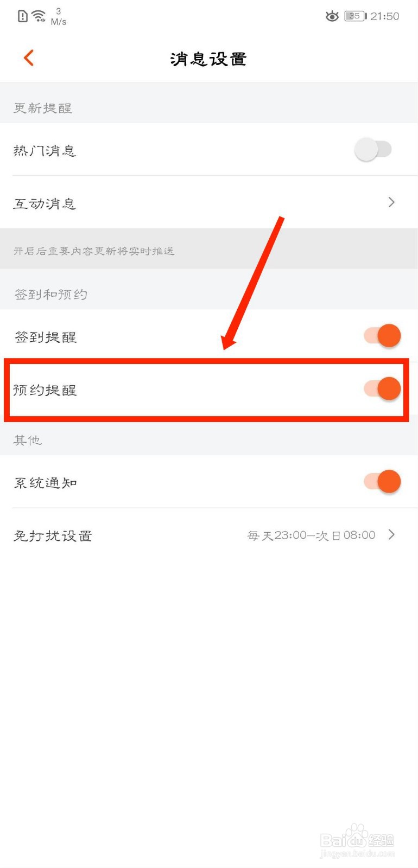The image size is (418, 868).
Task: Tap the 消息设置 page title
Action: [x=208, y=59]
